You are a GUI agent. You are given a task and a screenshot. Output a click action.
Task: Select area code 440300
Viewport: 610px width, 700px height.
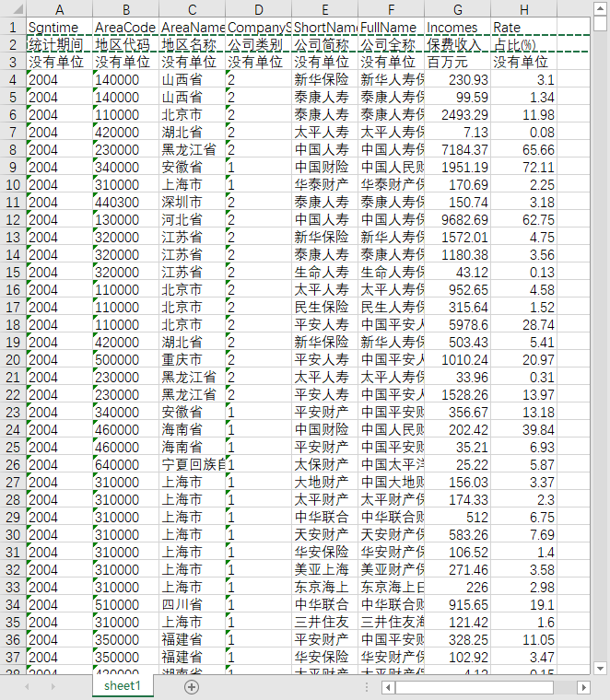click(126, 203)
